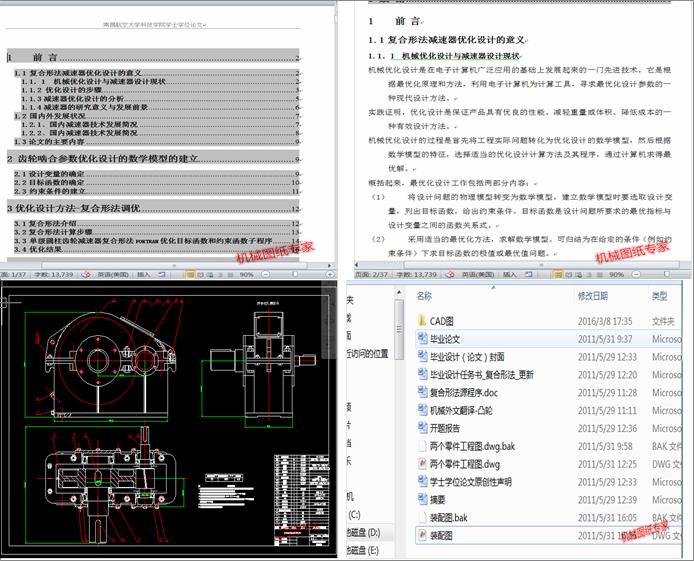This screenshot has height=561, width=694.
Task: Sort Explorer files by 类型 column header
Action: click(x=659, y=296)
